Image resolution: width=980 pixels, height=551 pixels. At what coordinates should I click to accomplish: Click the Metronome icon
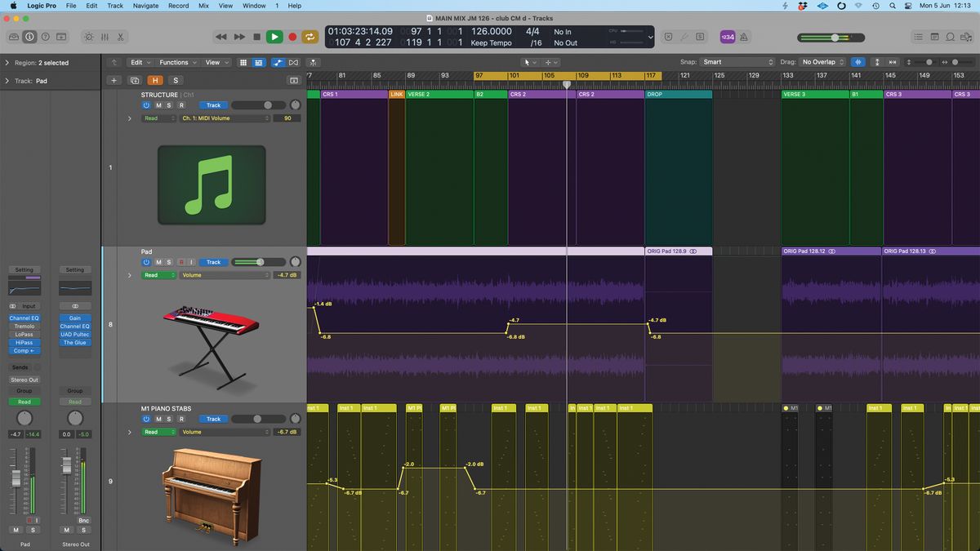744,37
